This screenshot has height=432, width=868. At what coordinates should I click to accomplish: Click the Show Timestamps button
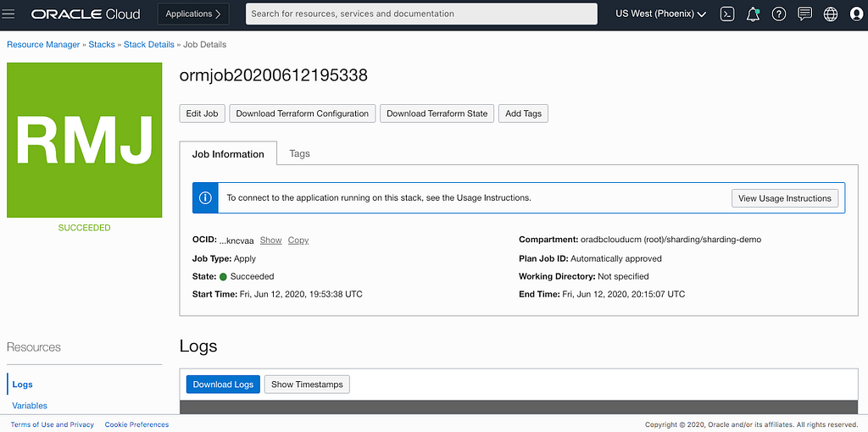[x=307, y=384]
